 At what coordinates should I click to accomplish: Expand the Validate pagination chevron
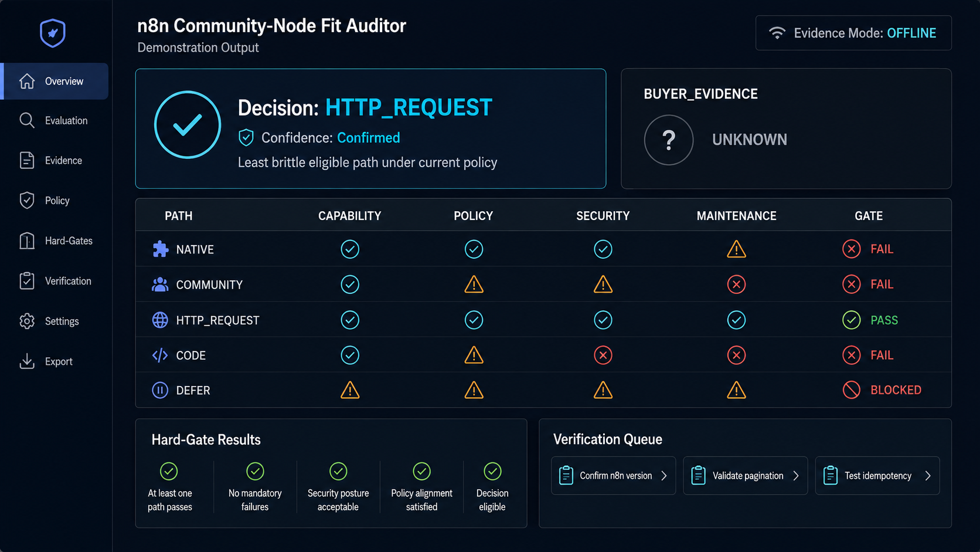coord(796,476)
